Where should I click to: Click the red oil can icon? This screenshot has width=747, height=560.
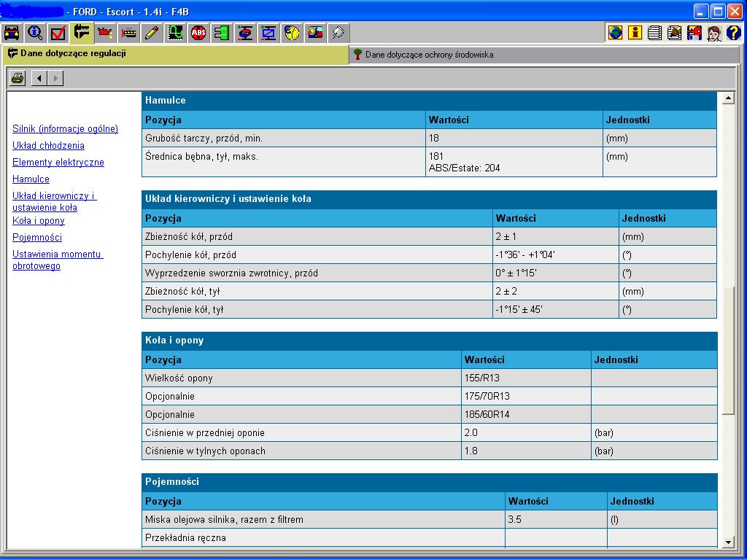105,33
